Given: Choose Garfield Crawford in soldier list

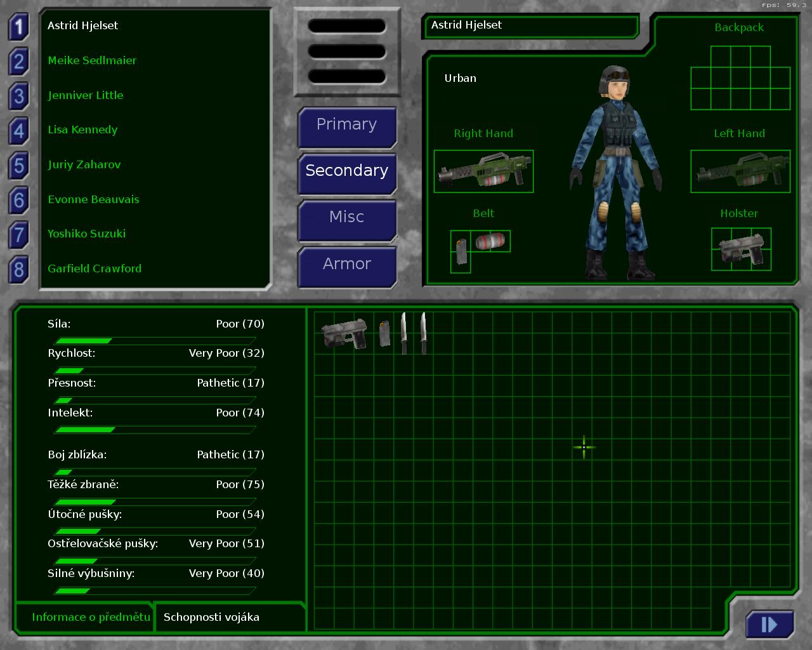Looking at the screenshot, I should 95,269.
